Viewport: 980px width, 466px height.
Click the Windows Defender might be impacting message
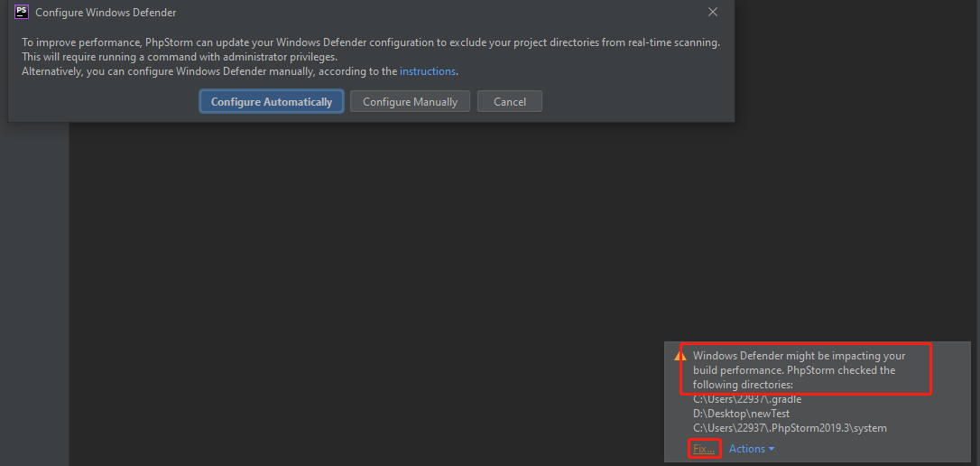[x=799, y=369]
